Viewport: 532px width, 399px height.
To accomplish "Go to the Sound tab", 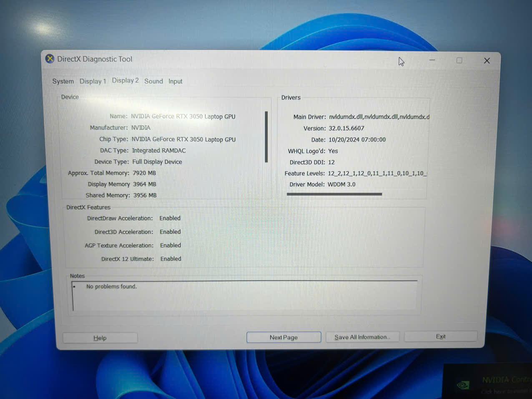I will click(x=153, y=81).
